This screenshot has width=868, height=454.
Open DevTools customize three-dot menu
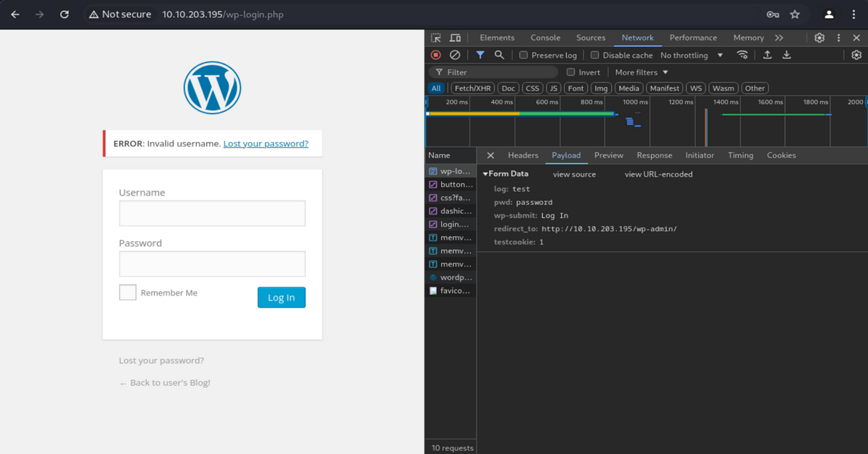(838, 38)
